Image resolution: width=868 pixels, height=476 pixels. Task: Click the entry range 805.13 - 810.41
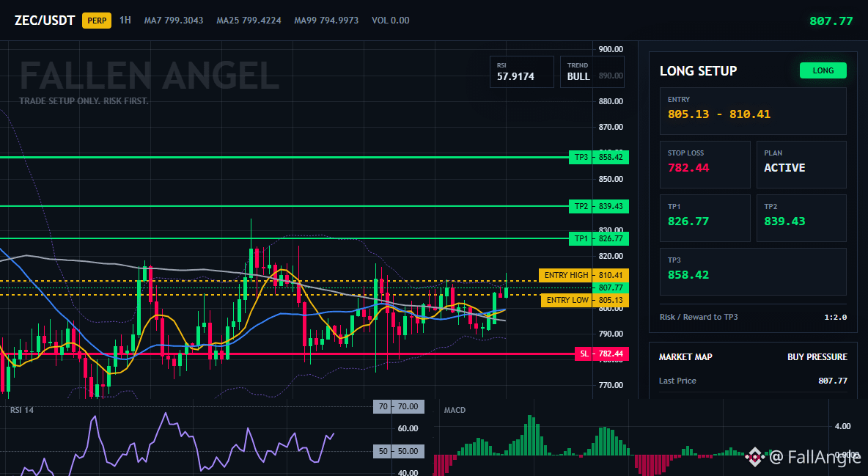pos(718,114)
